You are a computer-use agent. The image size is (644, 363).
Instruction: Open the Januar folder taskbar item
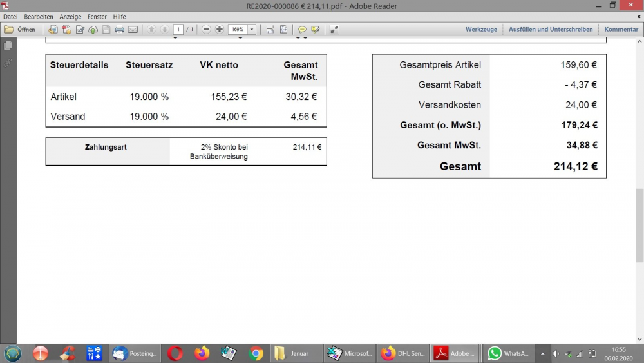click(x=296, y=353)
